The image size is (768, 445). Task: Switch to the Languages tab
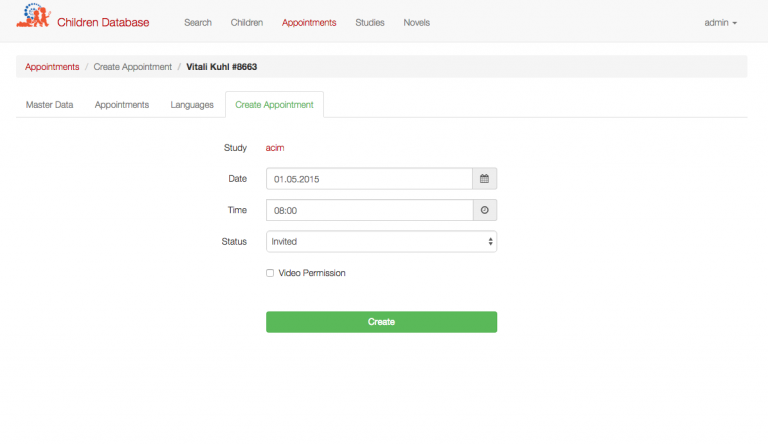(x=192, y=105)
